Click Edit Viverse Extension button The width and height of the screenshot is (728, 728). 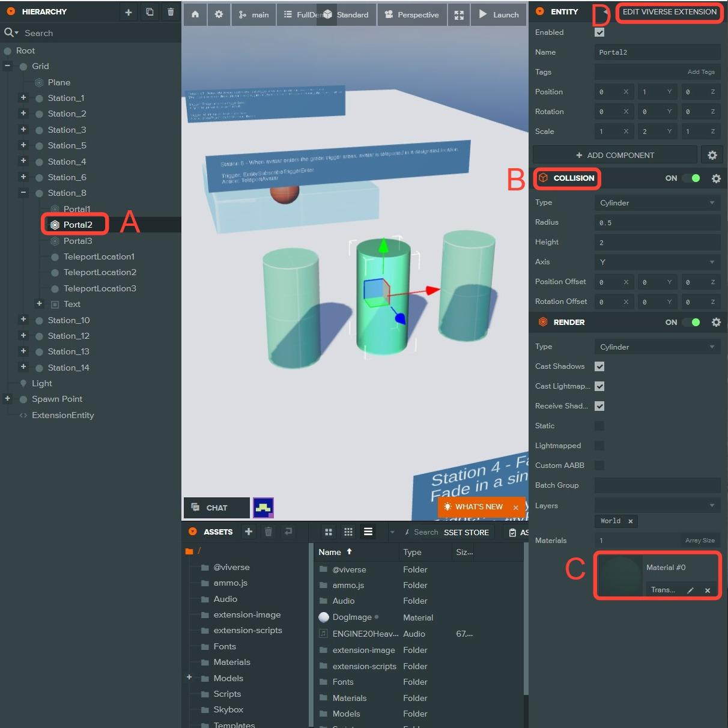click(x=669, y=12)
